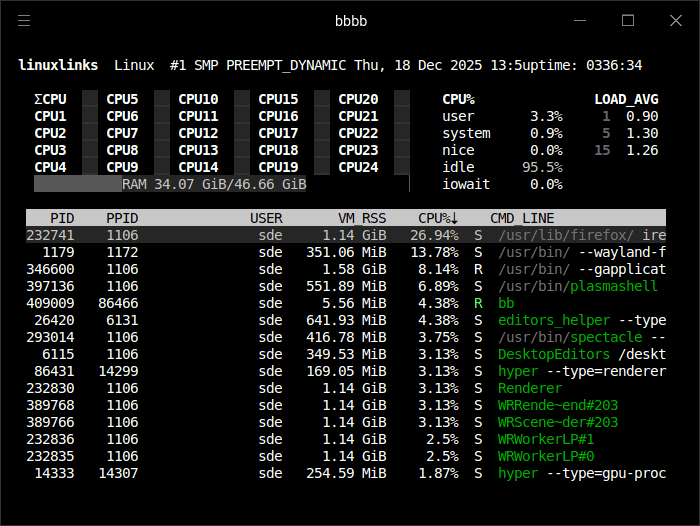Click the LOAD_AVG heading
700x526 pixels.
(626, 99)
